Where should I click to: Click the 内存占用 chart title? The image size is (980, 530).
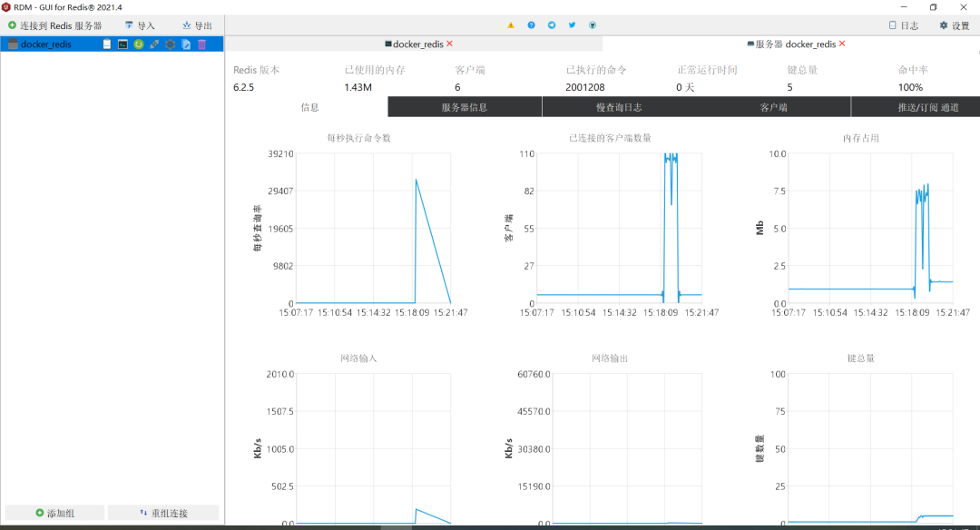[x=860, y=138]
